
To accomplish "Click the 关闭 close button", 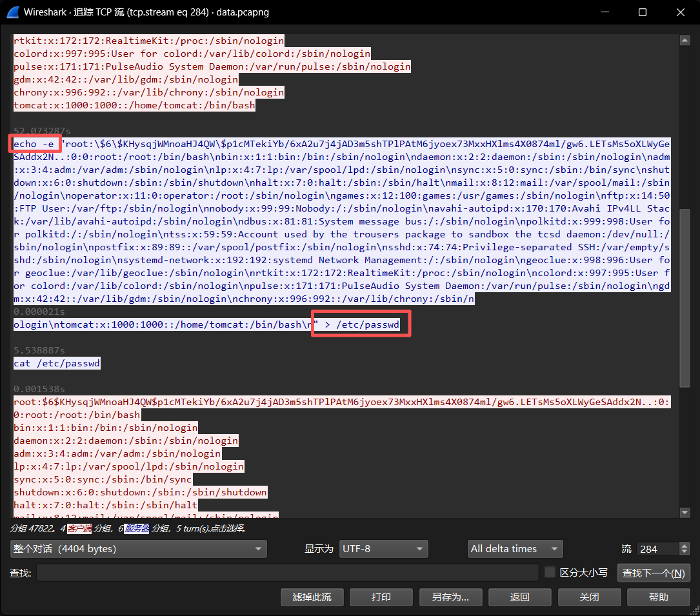I will pos(589,597).
